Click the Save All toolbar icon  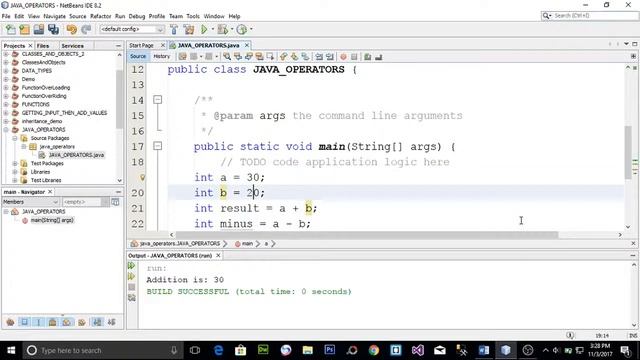[53, 29]
